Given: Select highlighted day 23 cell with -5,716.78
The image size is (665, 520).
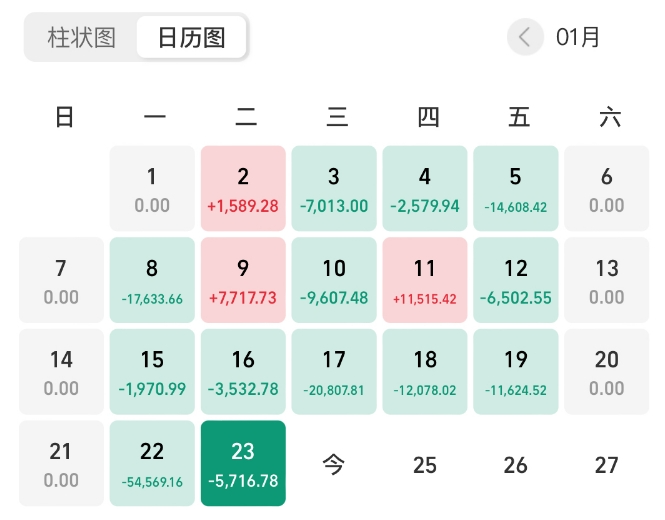Looking at the screenshot, I should (243, 463).
